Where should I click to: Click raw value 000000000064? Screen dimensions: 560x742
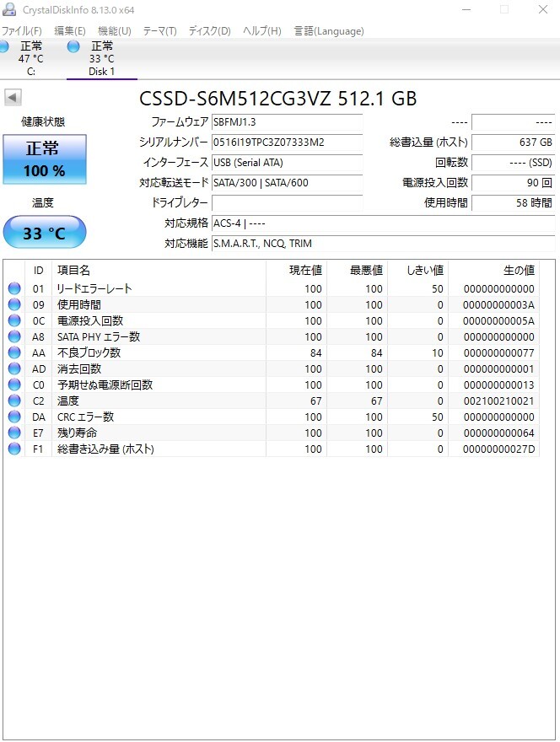(499, 433)
